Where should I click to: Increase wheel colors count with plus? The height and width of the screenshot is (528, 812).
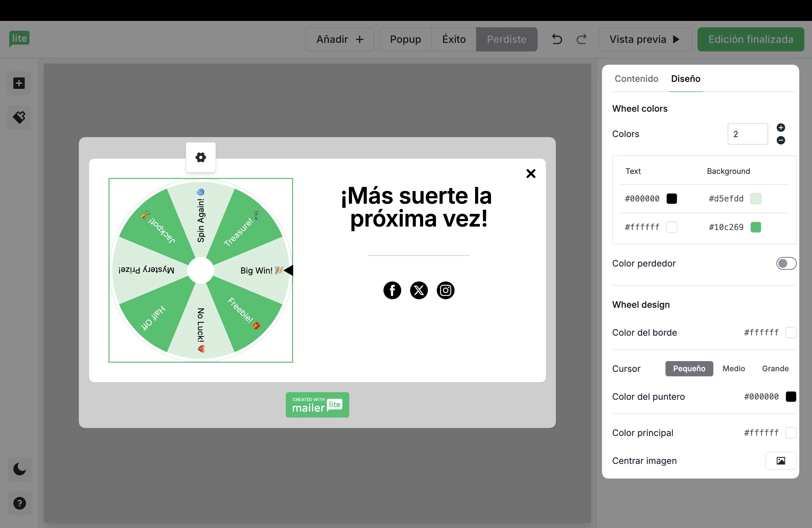click(781, 128)
